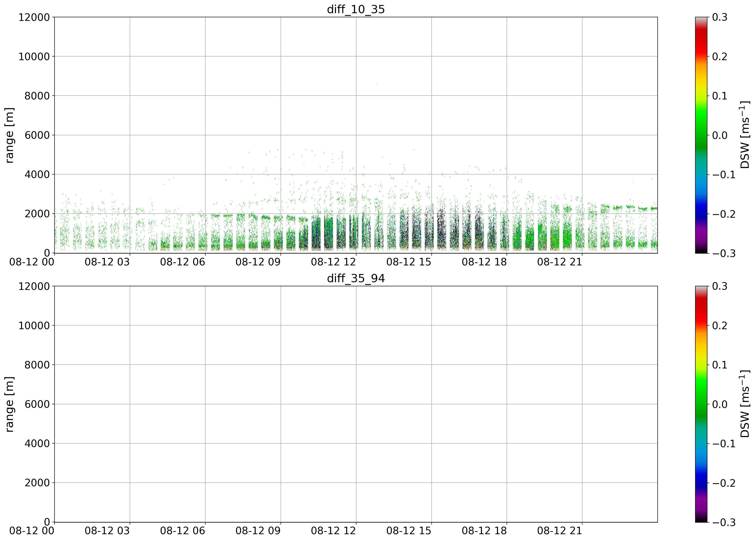This screenshot has height=541, width=756.
Task: Click x-tick "08-12 21" under the diff_35_94 plot
Action: [560, 531]
